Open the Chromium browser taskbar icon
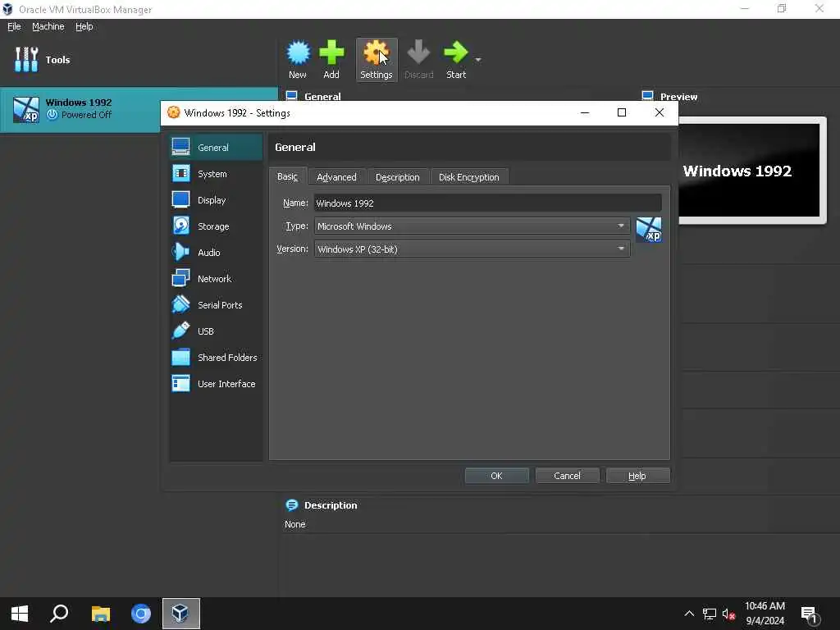This screenshot has width=840, height=630. (x=141, y=614)
